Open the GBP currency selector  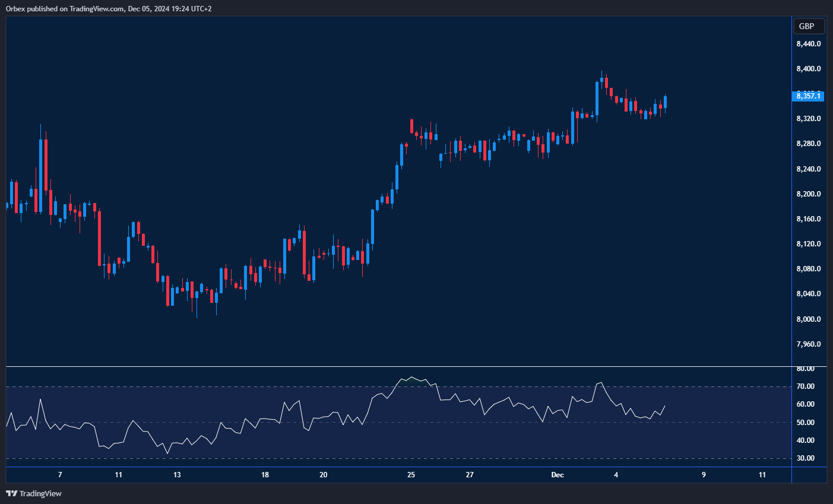pyautogui.click(x=809, y=26)
